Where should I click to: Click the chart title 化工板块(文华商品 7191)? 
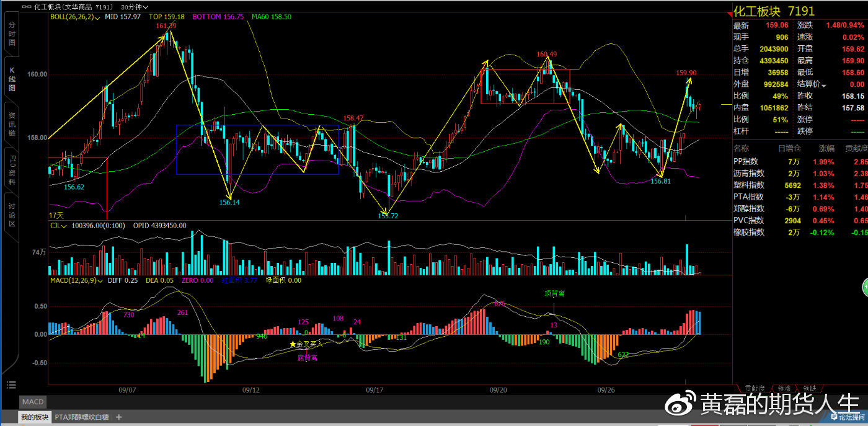[x=72, y=6]
